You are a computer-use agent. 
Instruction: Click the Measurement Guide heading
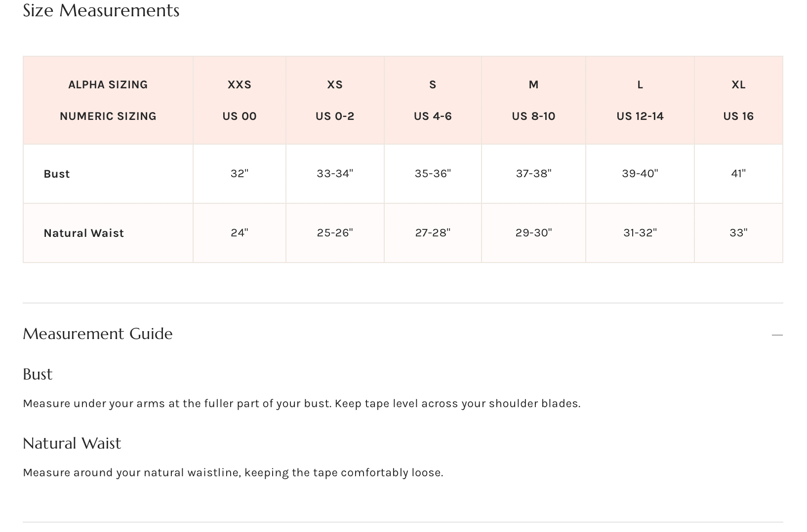click(98, 334)
